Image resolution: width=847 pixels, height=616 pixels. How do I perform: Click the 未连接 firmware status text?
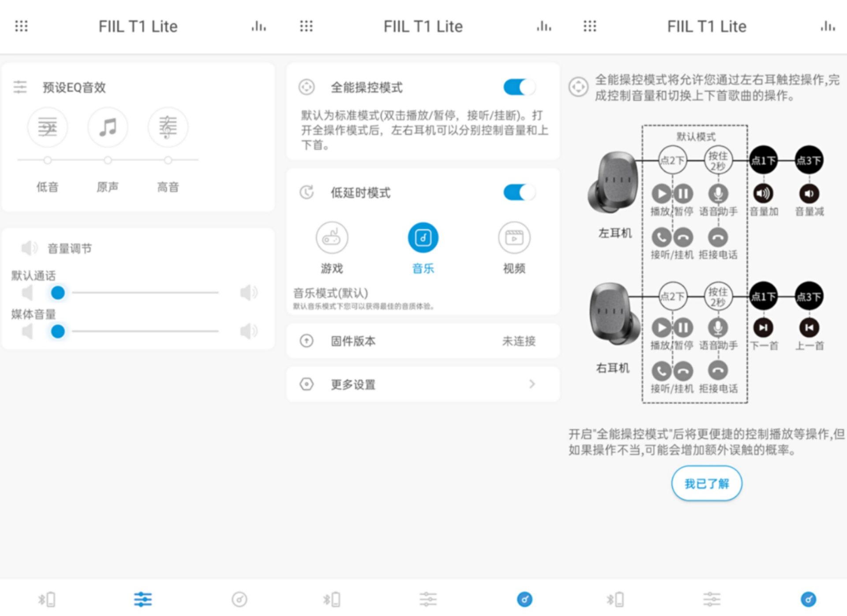coord(519,341)
